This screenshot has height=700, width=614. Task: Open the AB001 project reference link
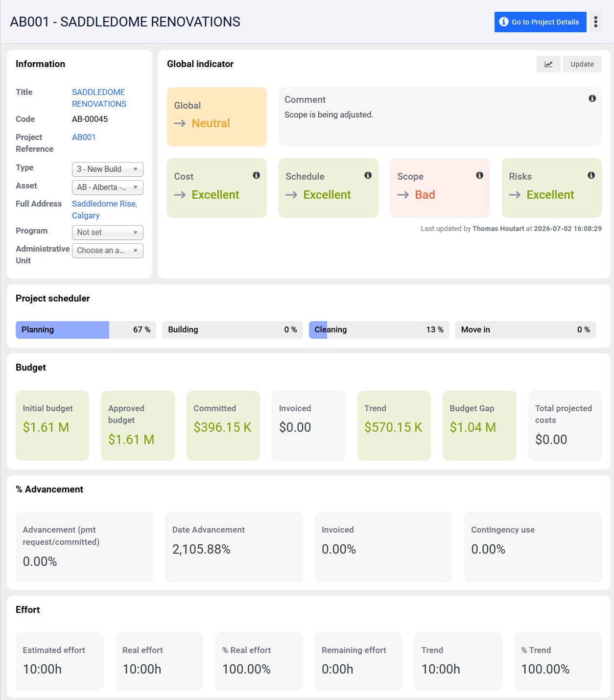(x=84, y=137)
